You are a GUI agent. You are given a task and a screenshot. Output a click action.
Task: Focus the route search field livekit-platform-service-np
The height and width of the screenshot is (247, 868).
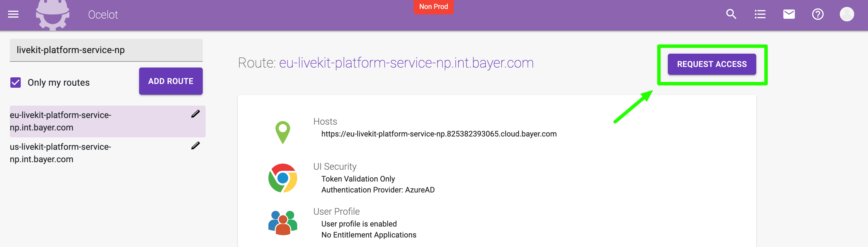(x=106, y=50)
